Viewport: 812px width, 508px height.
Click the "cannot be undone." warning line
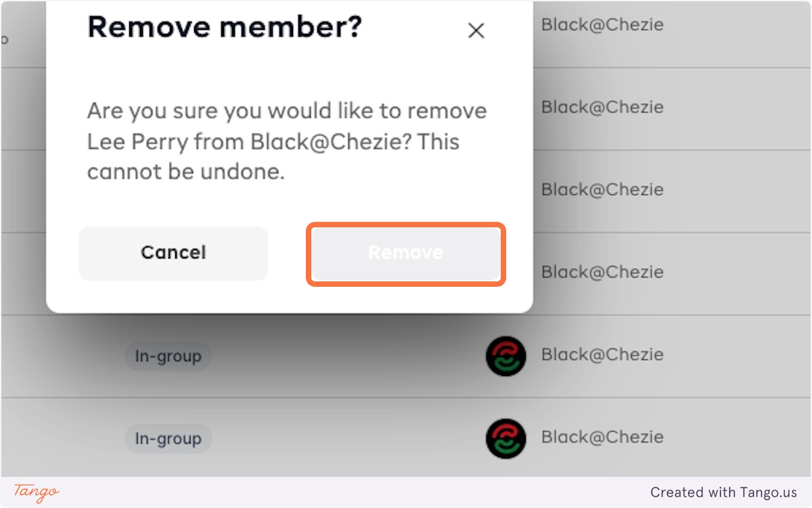pos(185,172)
